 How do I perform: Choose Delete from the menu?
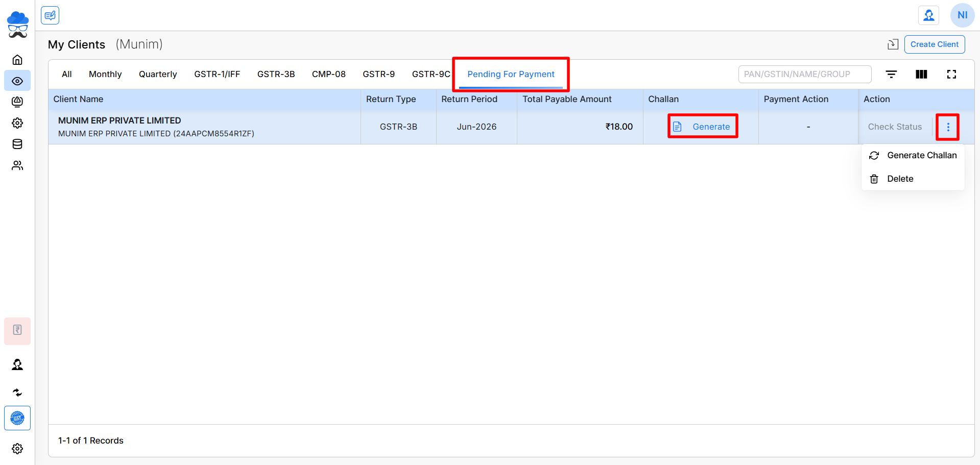tap(913, 179)
